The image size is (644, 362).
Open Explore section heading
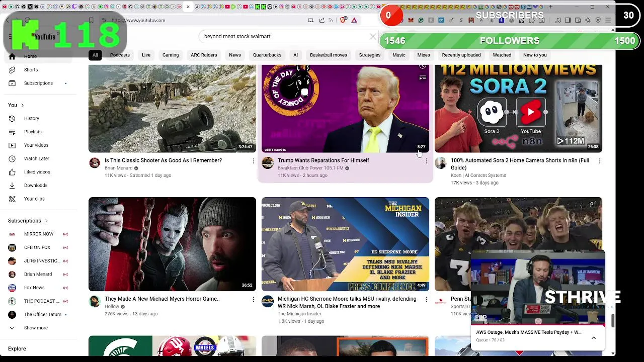click(17, 348)
